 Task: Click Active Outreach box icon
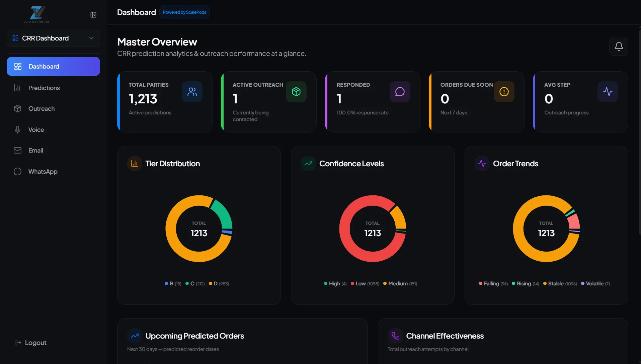click(x=296, y=92)
